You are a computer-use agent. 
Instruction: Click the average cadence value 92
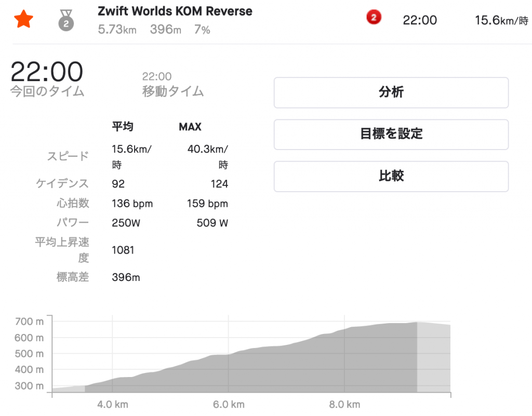click(x=118, y=184)
